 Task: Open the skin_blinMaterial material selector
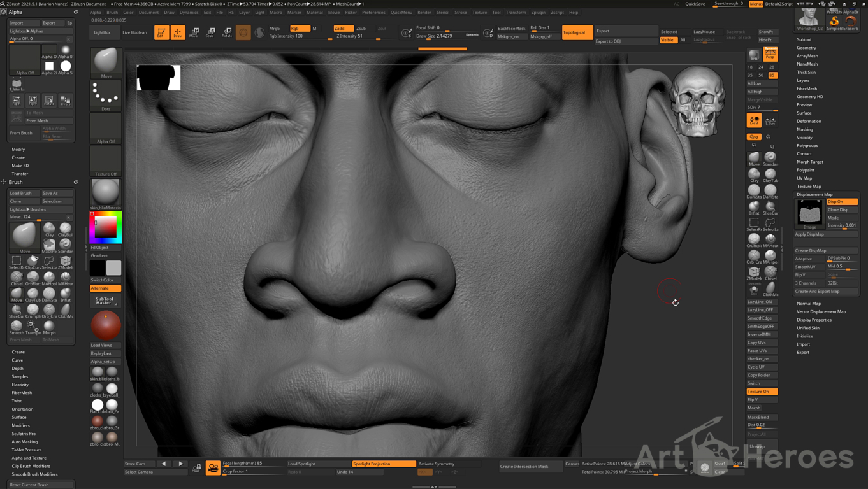(x=106, y=194)
